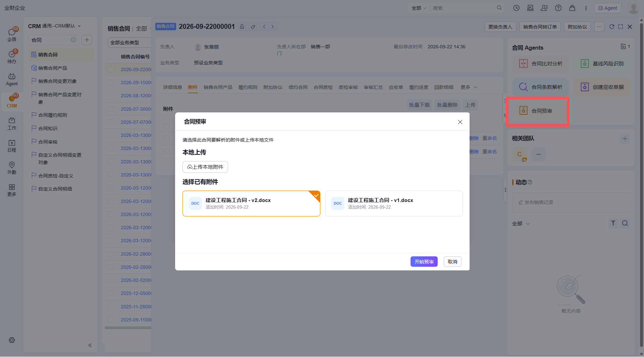Viewport: 644px width, 357px height.
Task: Check the row 2026-09-1500 checkbox
Action: tap(111, 83)
